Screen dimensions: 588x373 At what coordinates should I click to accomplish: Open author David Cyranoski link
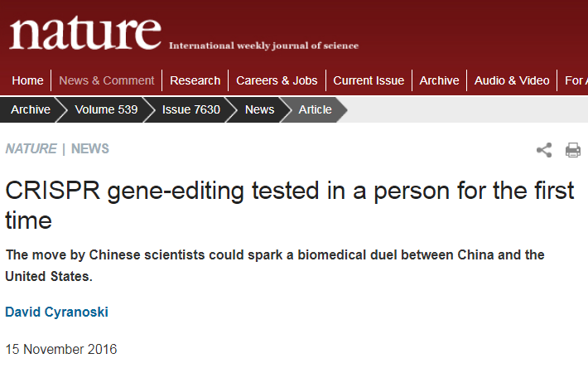(56, 312)
